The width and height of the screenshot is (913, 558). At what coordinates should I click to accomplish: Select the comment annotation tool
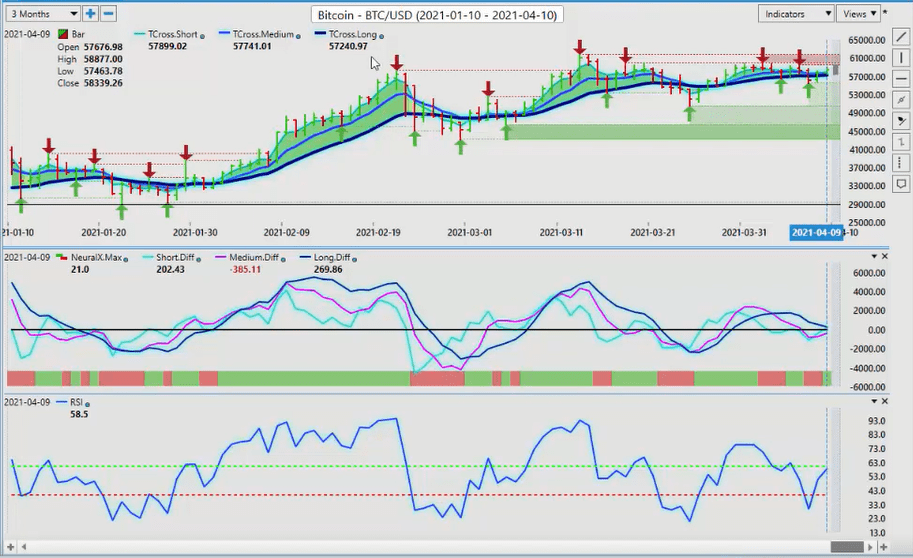tap(901, 184)
